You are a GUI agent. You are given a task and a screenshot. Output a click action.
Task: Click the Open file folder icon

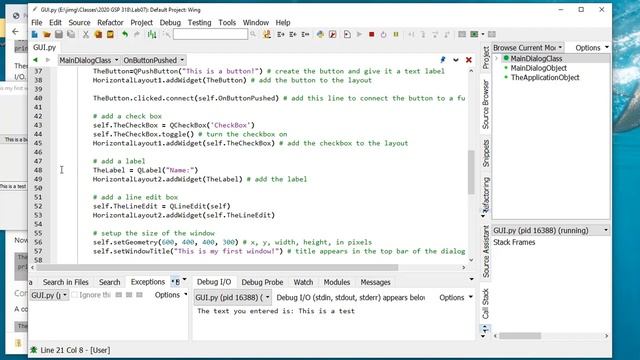point(47,35)
